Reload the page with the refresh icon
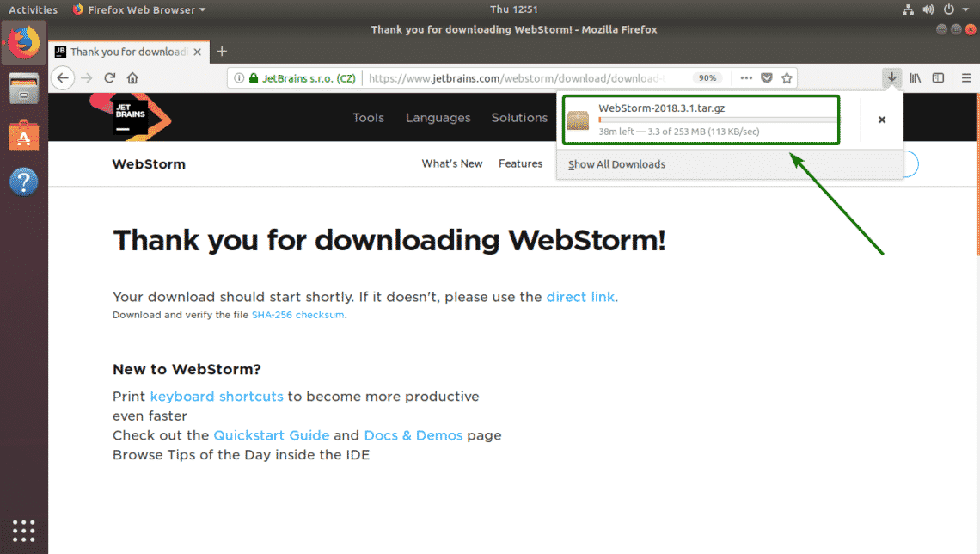The height and width of the screenshot is (554, 980). click(108, 77)
